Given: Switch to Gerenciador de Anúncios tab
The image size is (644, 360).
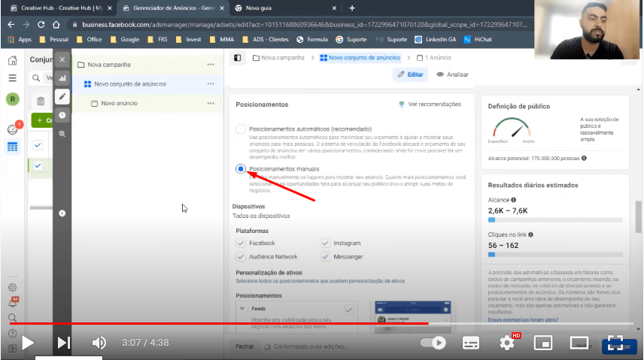Looking at the screenshot, I should click(173, 8).
